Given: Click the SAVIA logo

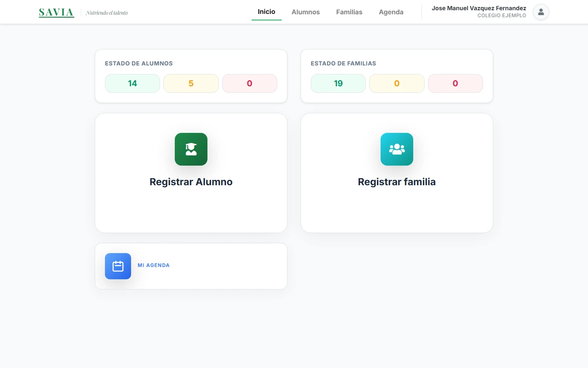Looking at the screenshot, I should pyautogui.click(x=56, y=12).
